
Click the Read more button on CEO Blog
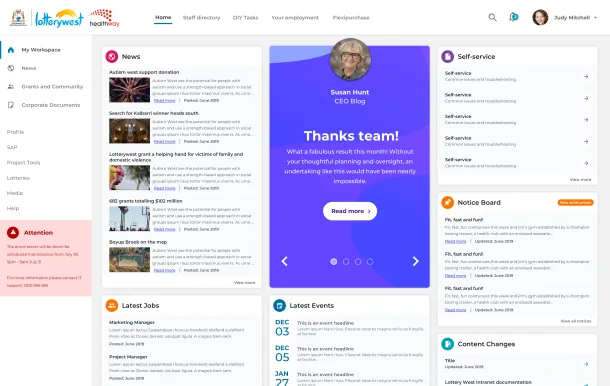coord(350,211)
